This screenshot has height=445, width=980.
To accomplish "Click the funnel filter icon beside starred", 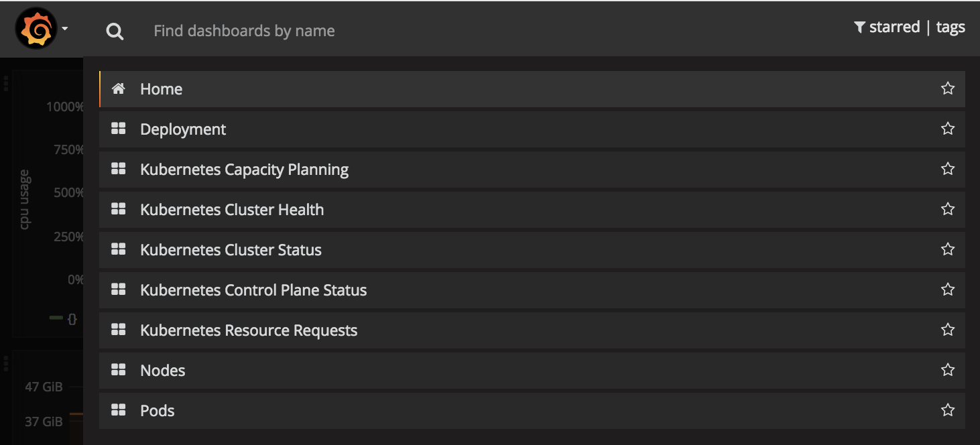I will click(859, 27).
